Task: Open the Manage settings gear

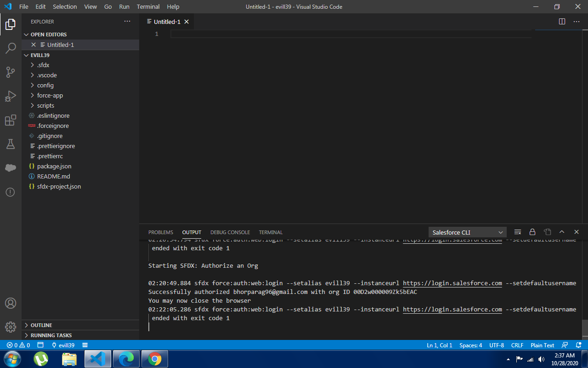Action: tap(10, 327)
